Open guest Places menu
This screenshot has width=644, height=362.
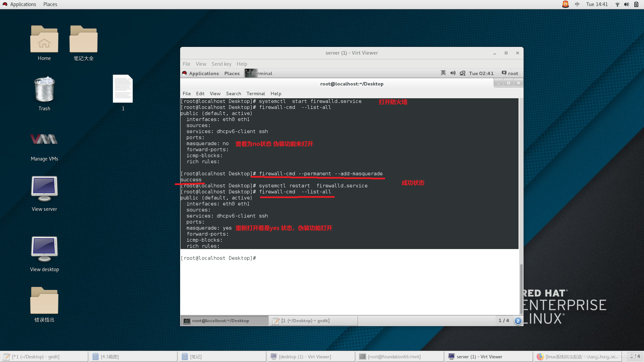point(232,73)
